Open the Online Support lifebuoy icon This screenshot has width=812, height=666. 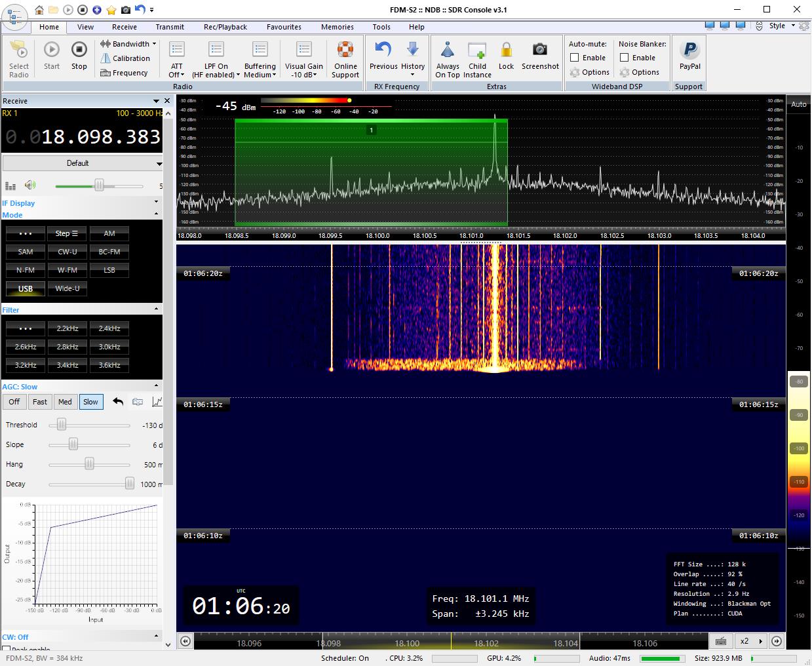[x=345, y=50]
